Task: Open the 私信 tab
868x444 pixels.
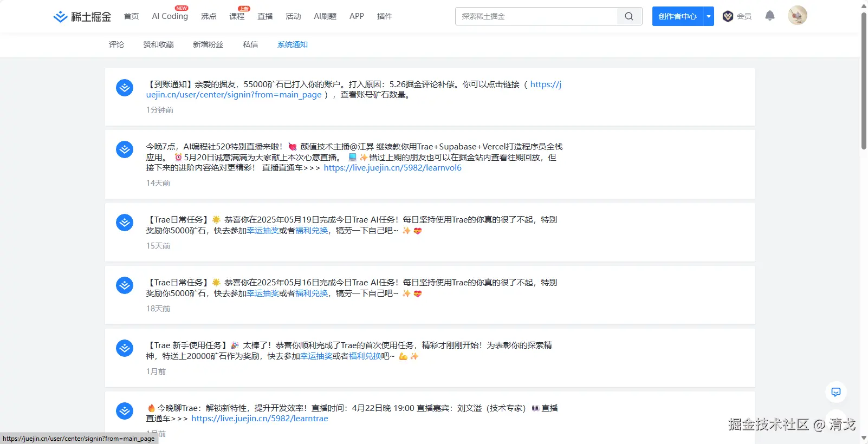Action: pyautogui.click(x=250, y=44)
